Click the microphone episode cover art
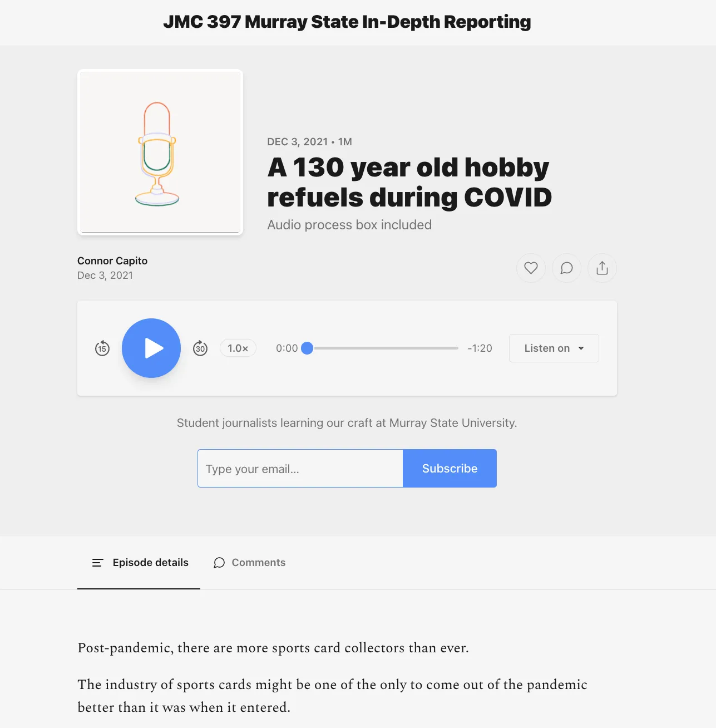This screenshot has height=728, width=716. (160, 153)
